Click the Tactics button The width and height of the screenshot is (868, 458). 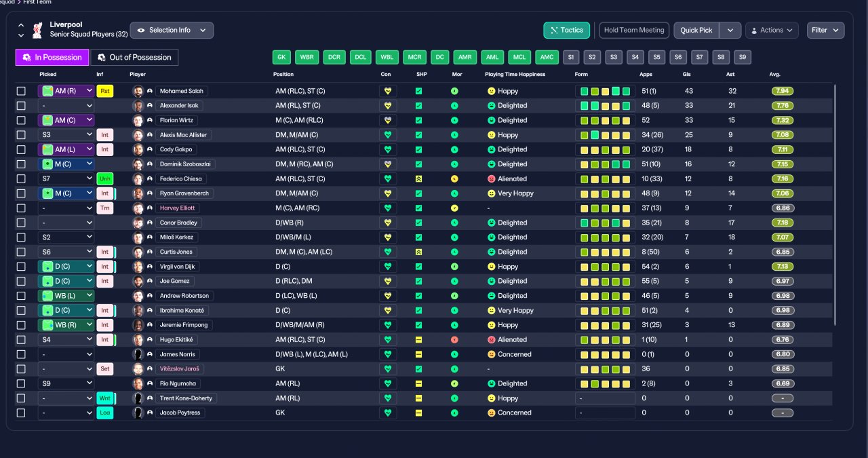[567, 30]
